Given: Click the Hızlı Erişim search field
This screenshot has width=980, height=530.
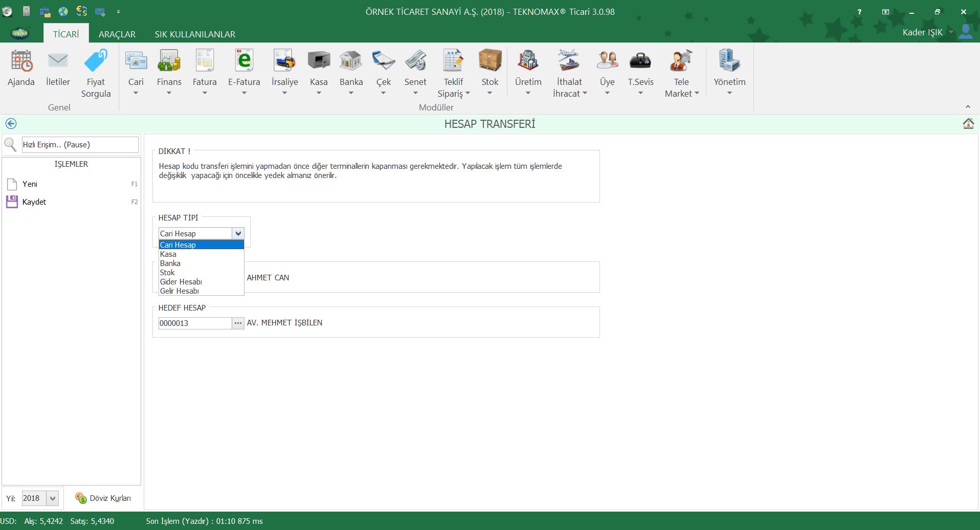Looking at the screenshot, I should click(80, 145).
